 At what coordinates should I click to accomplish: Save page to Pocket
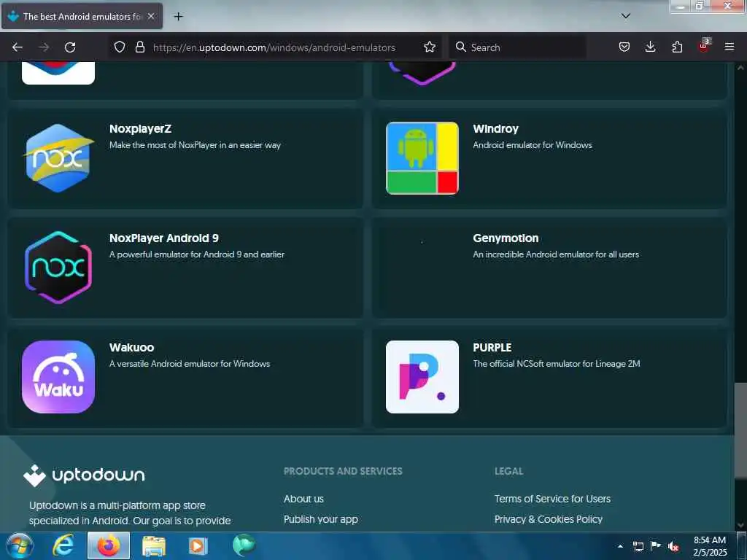(x=624, y=47)
